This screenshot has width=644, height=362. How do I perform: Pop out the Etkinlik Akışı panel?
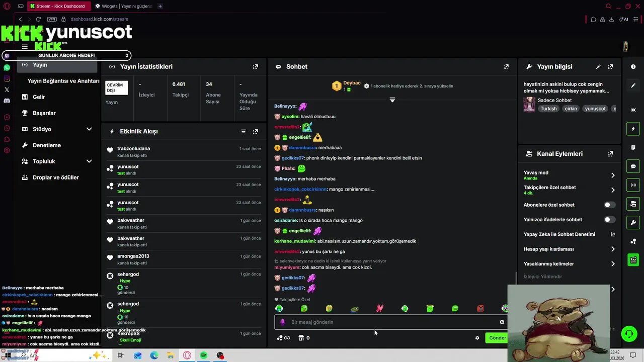click(x=256, y=131)
